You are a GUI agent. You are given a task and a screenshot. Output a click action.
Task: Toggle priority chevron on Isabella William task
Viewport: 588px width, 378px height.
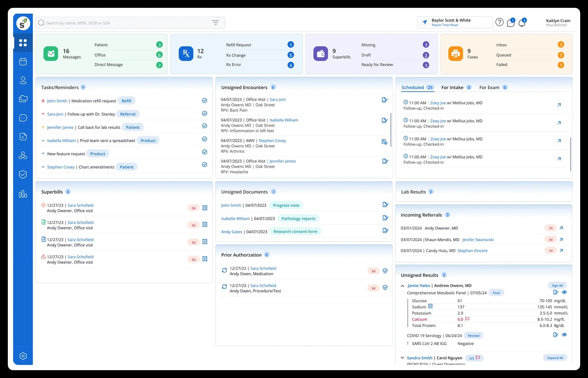pos(43,141)
